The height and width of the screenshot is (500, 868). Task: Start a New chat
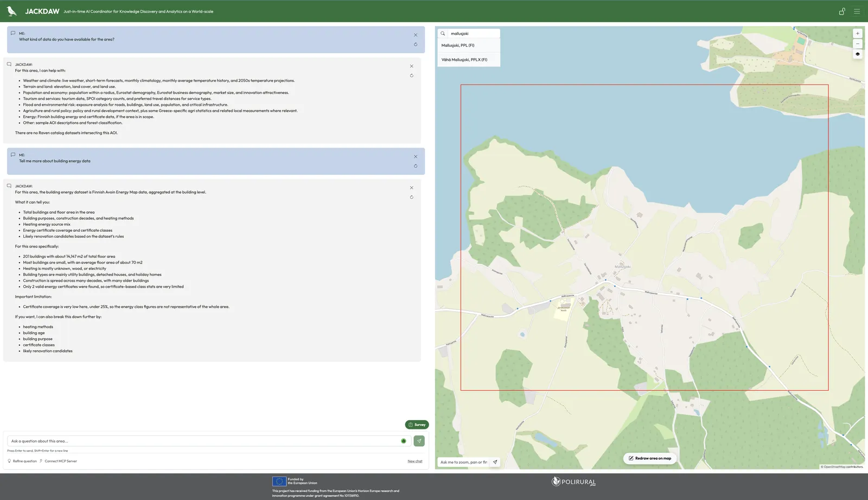coord(415,461)
